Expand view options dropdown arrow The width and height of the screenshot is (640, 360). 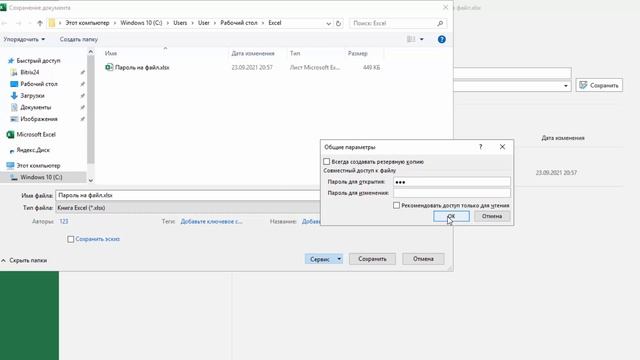(x=422, y=40)
